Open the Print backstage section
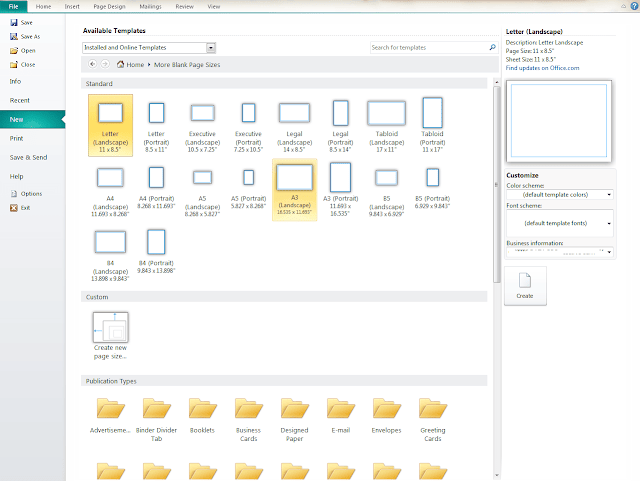 pos(16,138)
